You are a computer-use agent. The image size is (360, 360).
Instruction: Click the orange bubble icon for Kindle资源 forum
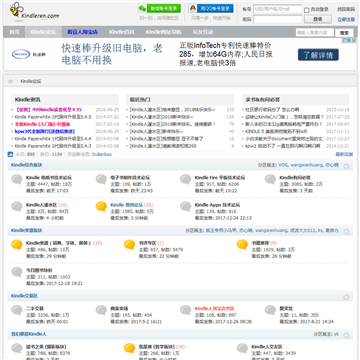tap(17, 245)
